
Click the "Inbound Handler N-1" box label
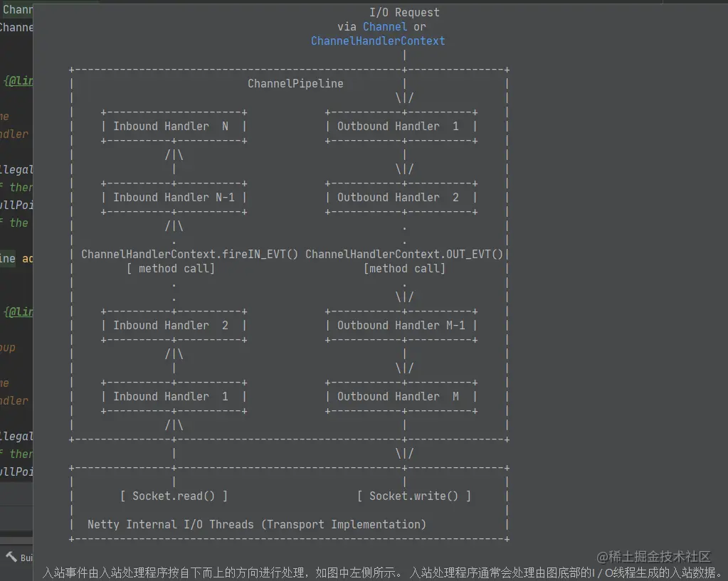tap(174, 197)
